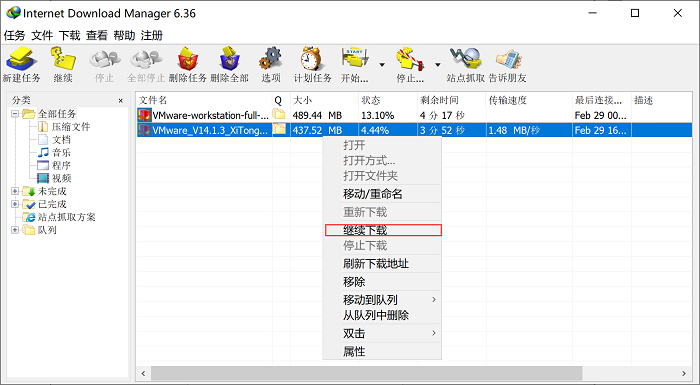The height and width of the screenshot is (385, 700).
Task: Select 程序 category in tree
Action: click(x=61, y=166)
